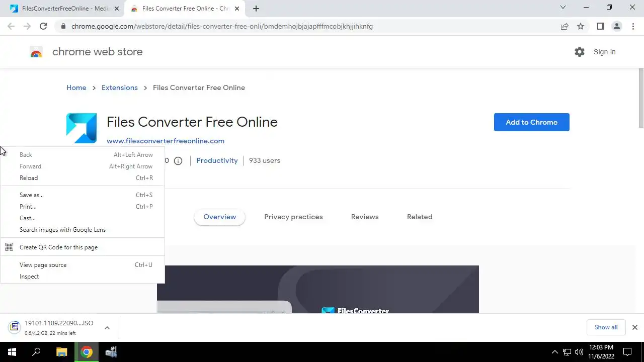Screen dimensions: 644x362
Task: Open the Windows taskbar search icon
Action: coord(36,352)
